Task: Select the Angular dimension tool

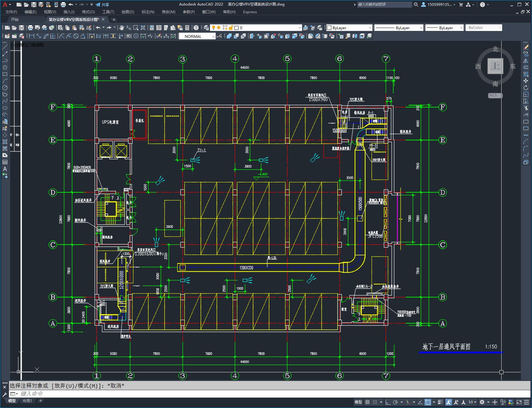Action: click(83, 36)
